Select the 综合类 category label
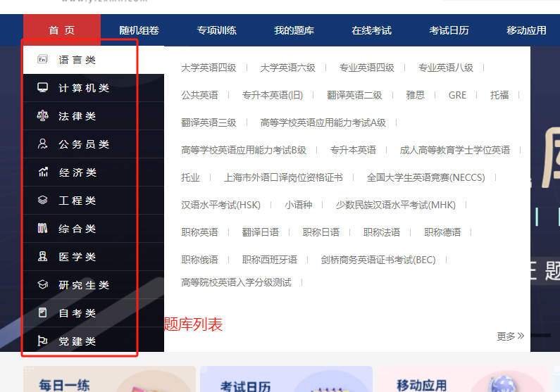This screenshot has height=392, width=560. point(77,229)
